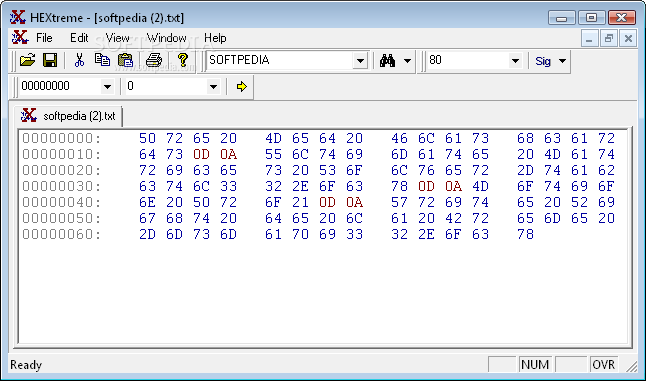The image size is (646, 381).
Task: Click the NUM status bar indicator
Action: click(535, 365)
